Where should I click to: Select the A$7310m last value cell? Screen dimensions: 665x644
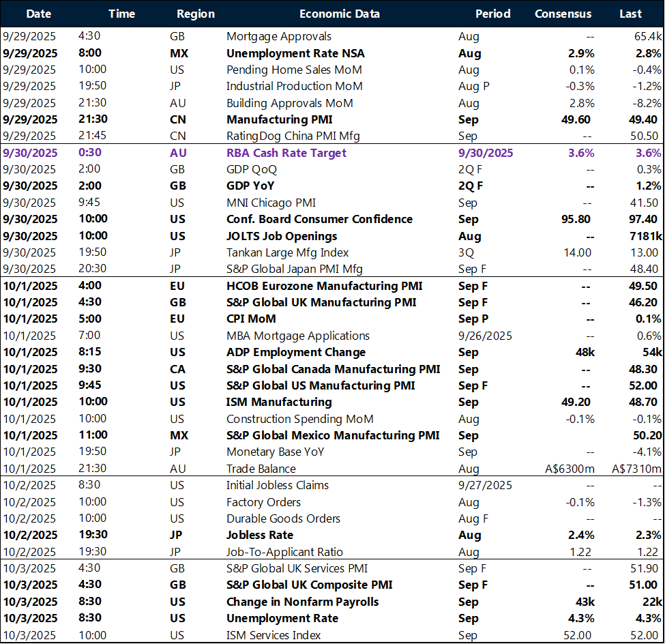pos(636,469)
